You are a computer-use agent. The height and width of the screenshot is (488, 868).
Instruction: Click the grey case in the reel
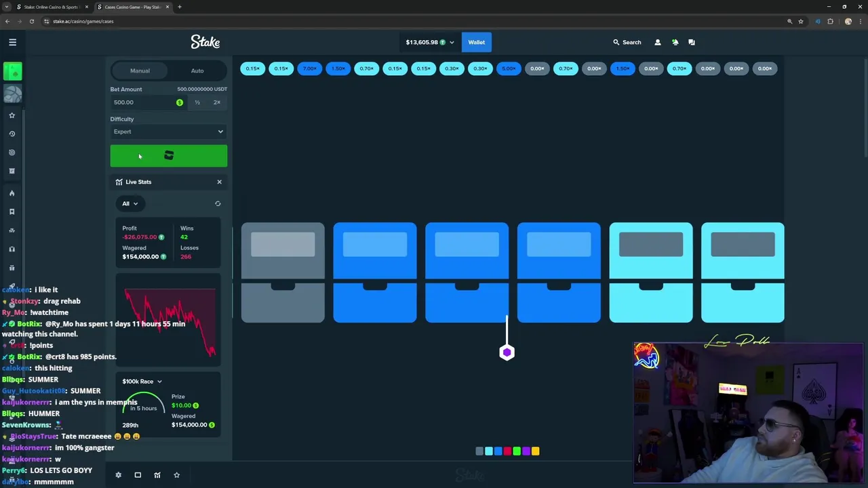(283, 272)
